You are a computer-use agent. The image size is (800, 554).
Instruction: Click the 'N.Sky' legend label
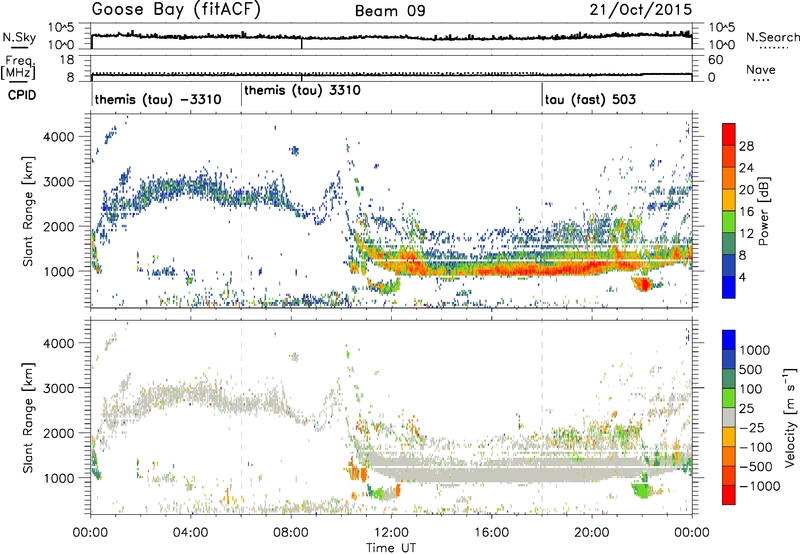tap(19, 37)
